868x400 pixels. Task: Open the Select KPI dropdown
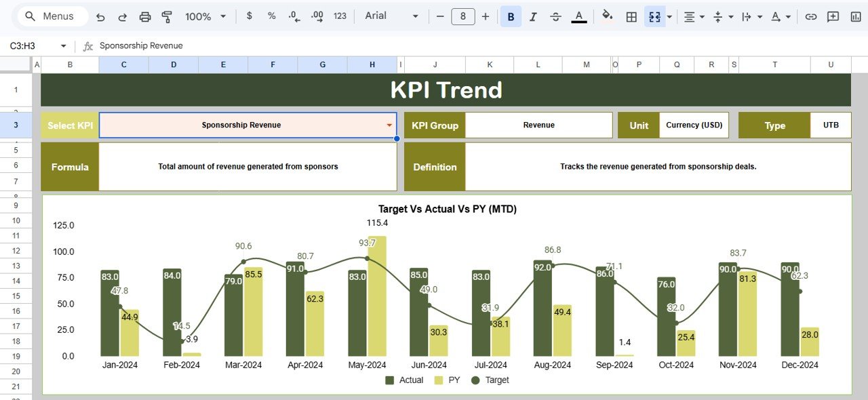point(389,125)
